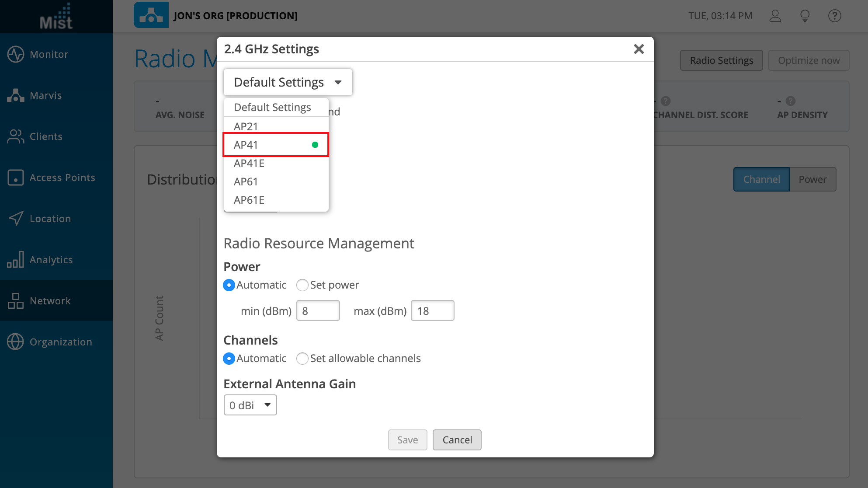868x488 pixels.
Task: Open the user account icon
Action: pyautogui.click(x=775, y=16)
